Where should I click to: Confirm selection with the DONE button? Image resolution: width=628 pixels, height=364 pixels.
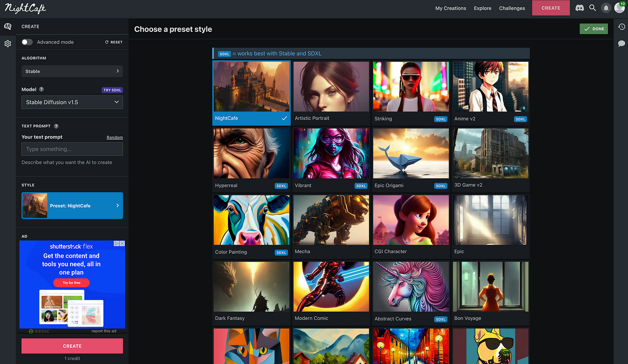594,28
